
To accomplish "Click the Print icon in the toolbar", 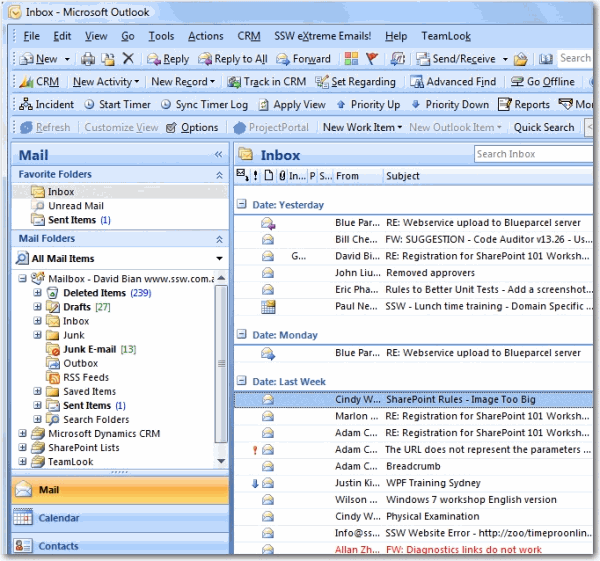I will pyautogui.click(x=88, y=59).
